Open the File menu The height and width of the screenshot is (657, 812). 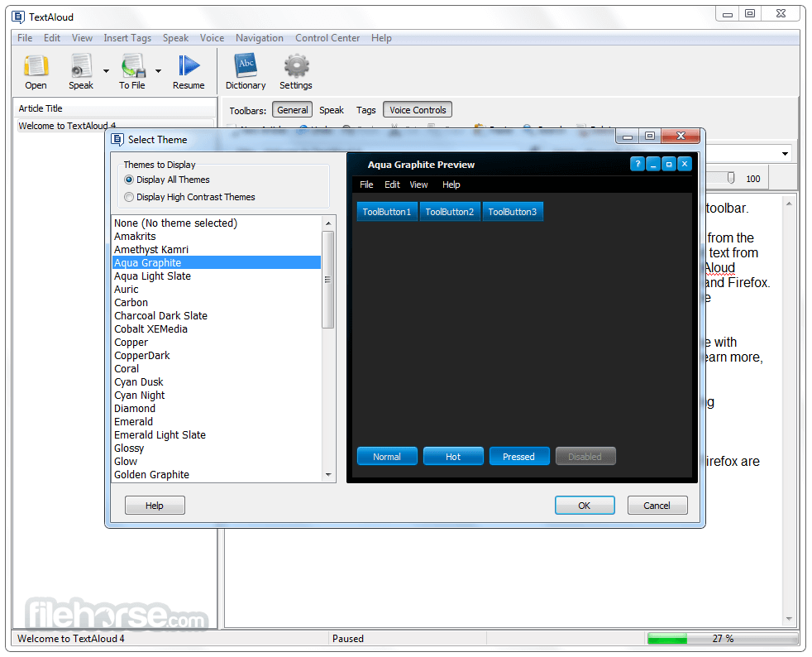25,38
